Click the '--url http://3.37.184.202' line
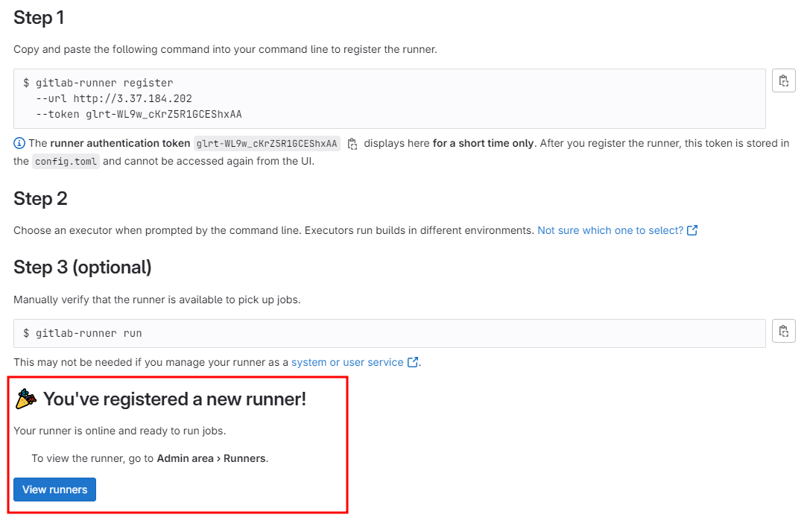804x532 pixels. pyautogui.click(x=114, y=98)
